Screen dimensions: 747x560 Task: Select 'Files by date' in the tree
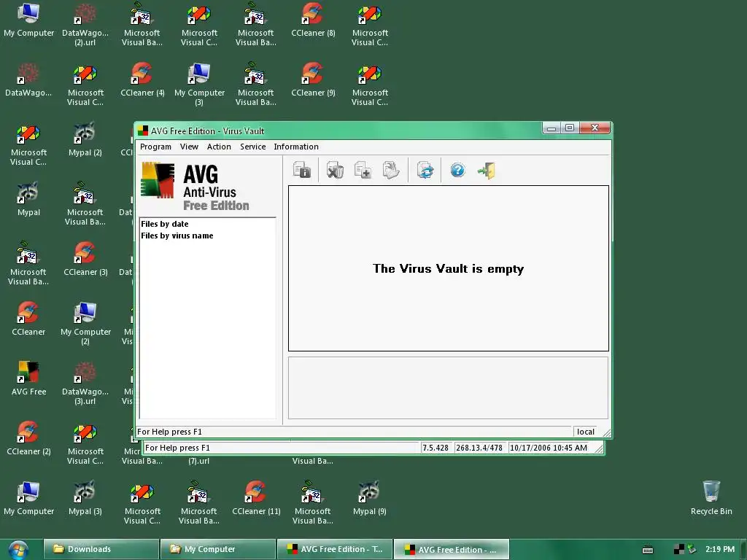click(165, 224)
